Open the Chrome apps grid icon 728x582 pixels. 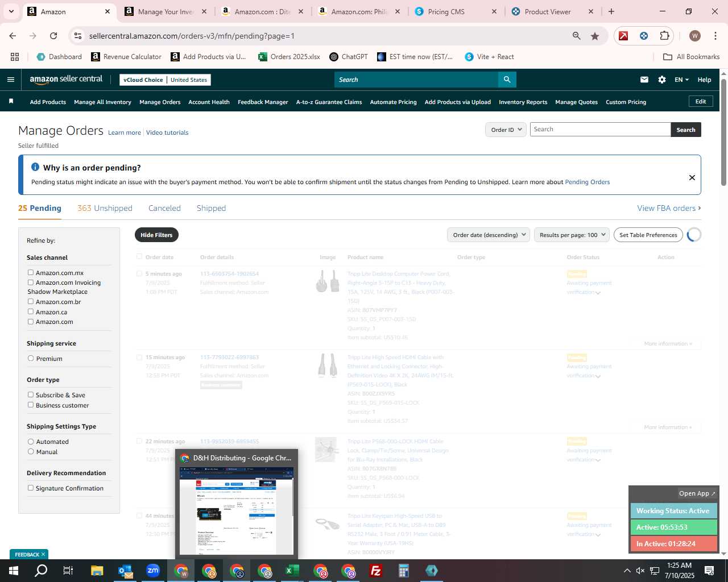pyautogui.click(x=15, y=57)
